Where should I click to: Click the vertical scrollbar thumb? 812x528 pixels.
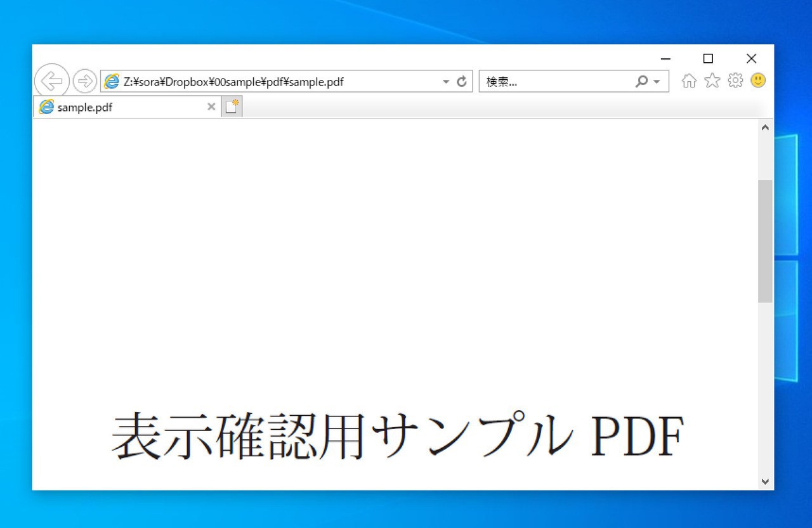tap(765, 241)
